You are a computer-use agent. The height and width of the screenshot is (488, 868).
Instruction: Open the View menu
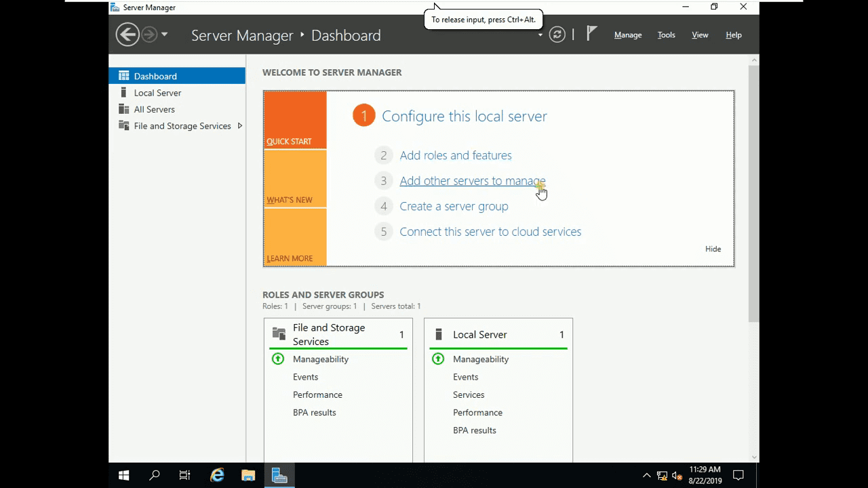pos(700,35)
